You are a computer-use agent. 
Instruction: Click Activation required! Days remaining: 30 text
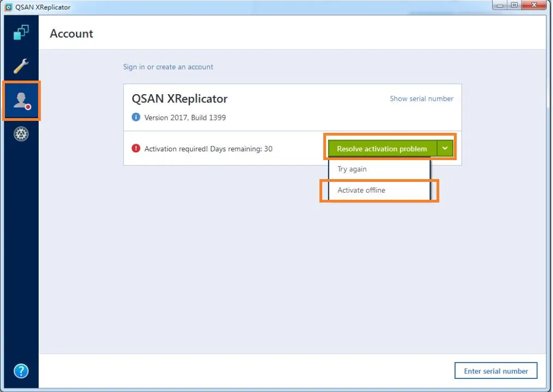[x=208, y=149]
